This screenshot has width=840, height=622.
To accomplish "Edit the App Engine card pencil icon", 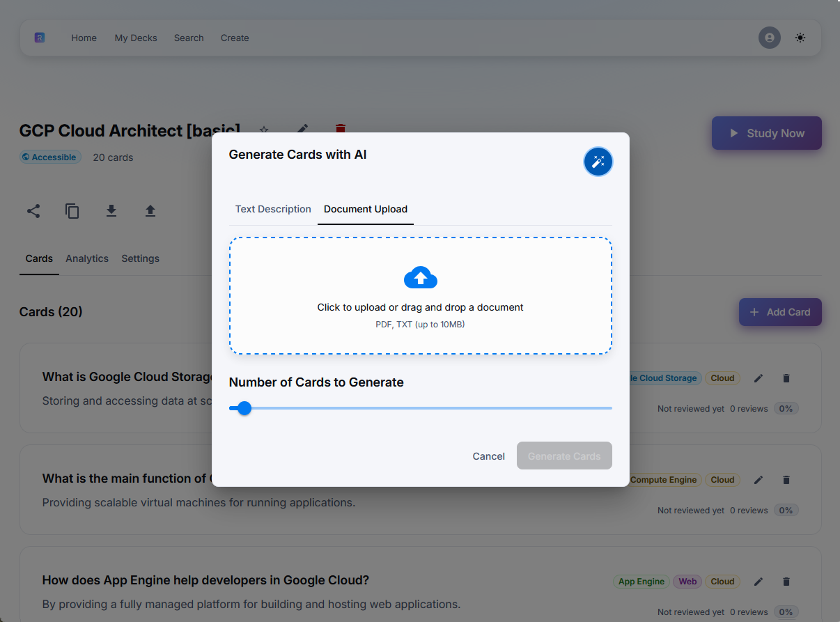I will tap(759, 582).
